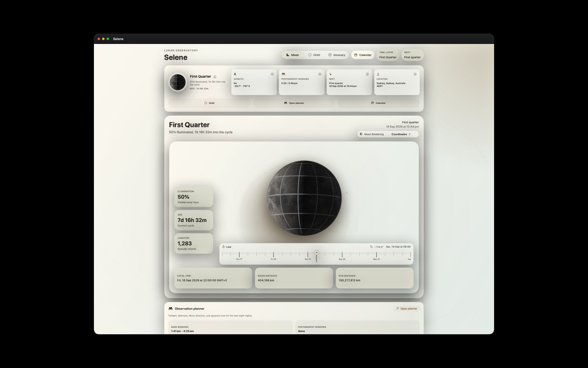Click the info icon next to First Quarter title
588x368 pixels.
point(215,77)
